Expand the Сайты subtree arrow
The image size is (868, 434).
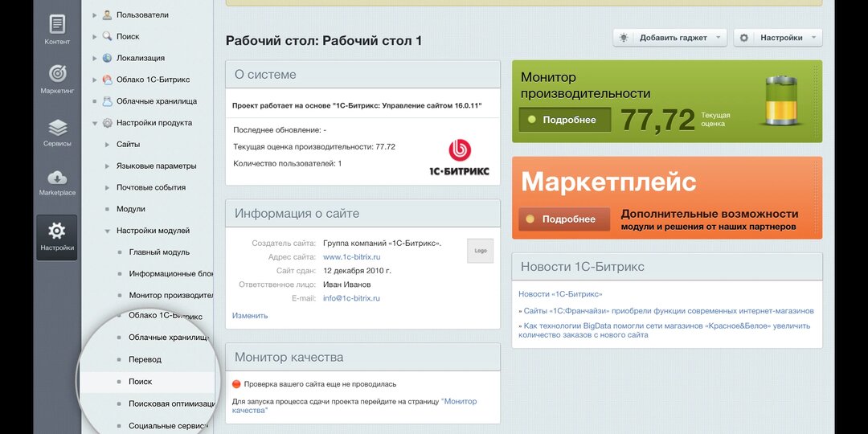[x=108, y=145]
